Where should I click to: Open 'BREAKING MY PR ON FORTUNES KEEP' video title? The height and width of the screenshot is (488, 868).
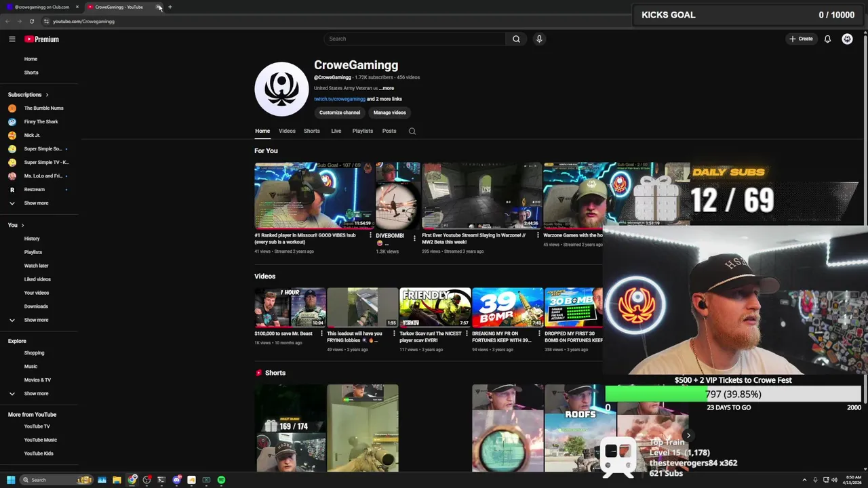click(502, 336)
